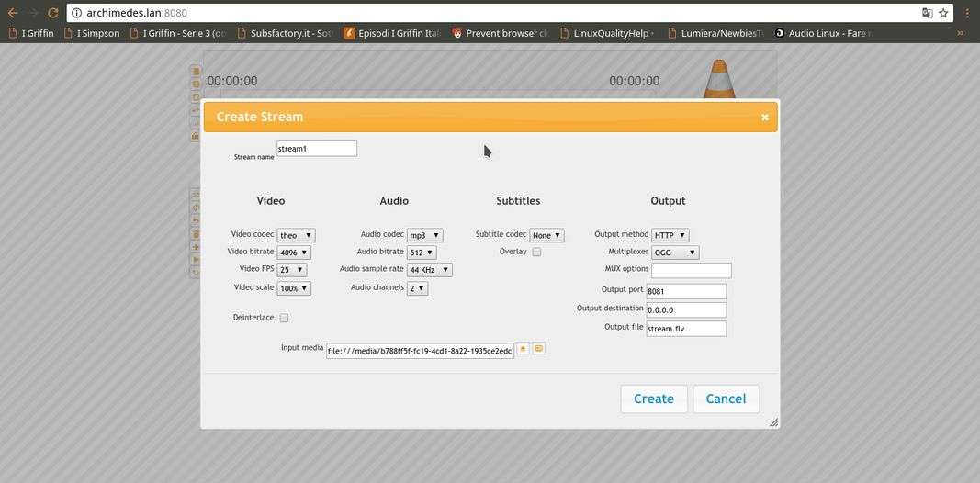Click the Audio section heading
This screenshot has height=483, width=980.
click(394, 200)
